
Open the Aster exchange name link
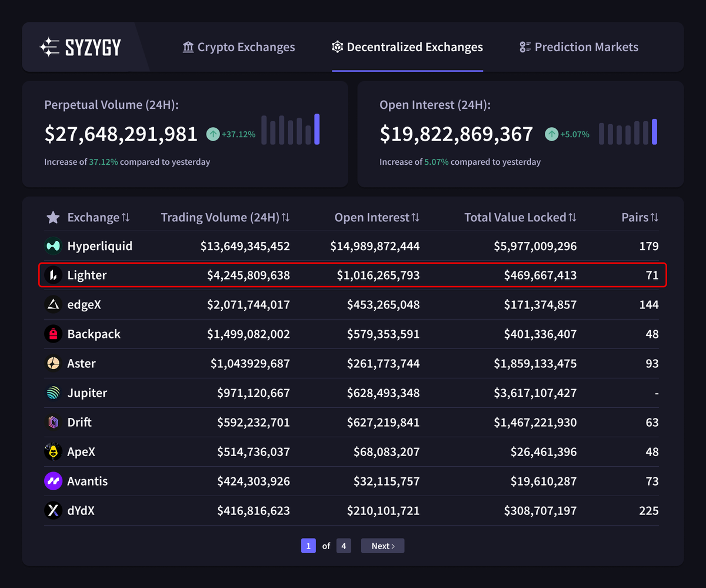81,363
